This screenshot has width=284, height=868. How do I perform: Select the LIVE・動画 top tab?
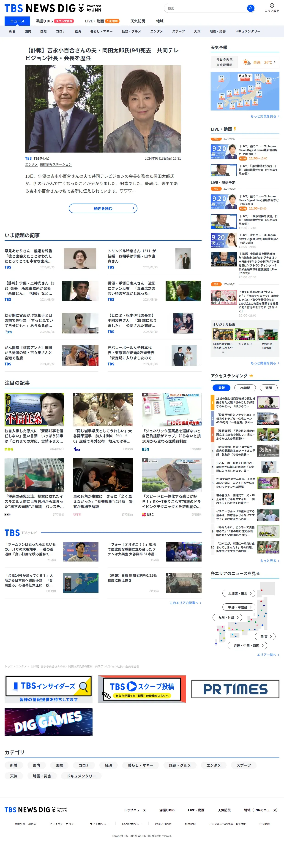coord(102,21)
